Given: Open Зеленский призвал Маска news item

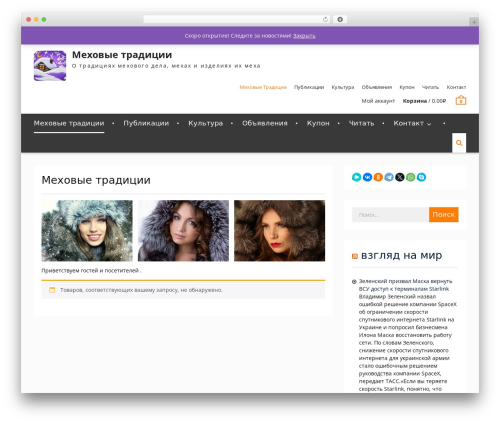Looking at the screenshot, I should [405, 285].
